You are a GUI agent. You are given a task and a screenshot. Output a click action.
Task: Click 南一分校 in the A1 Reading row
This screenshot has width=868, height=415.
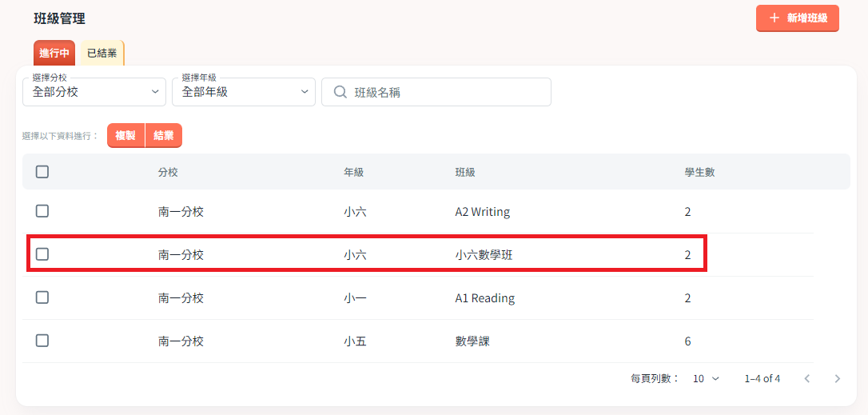coord(181,298)
